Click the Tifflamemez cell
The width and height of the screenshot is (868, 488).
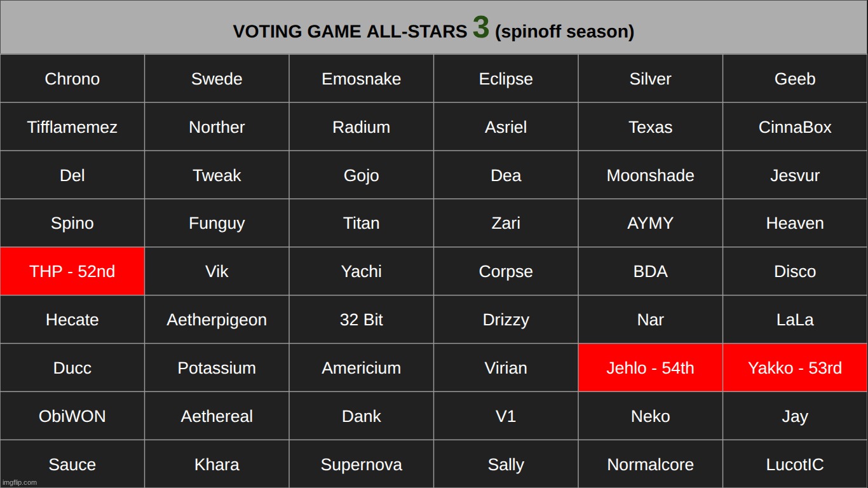(72, 127)
